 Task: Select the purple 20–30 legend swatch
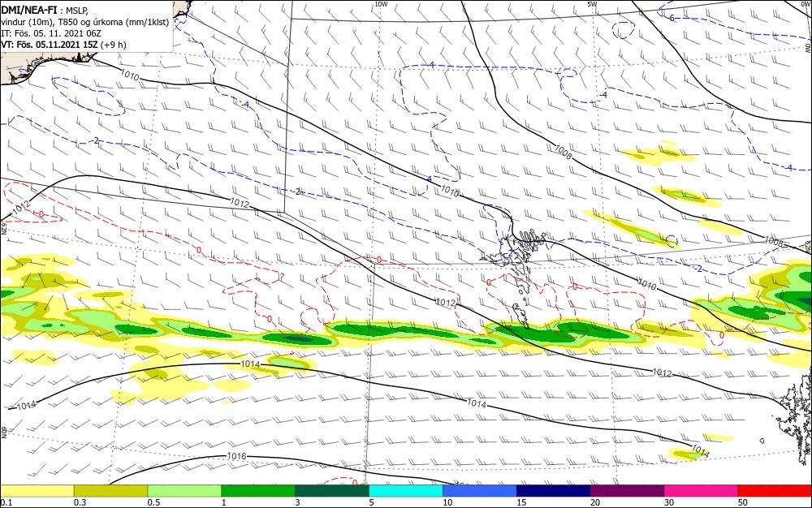click(x=627, y=491)
